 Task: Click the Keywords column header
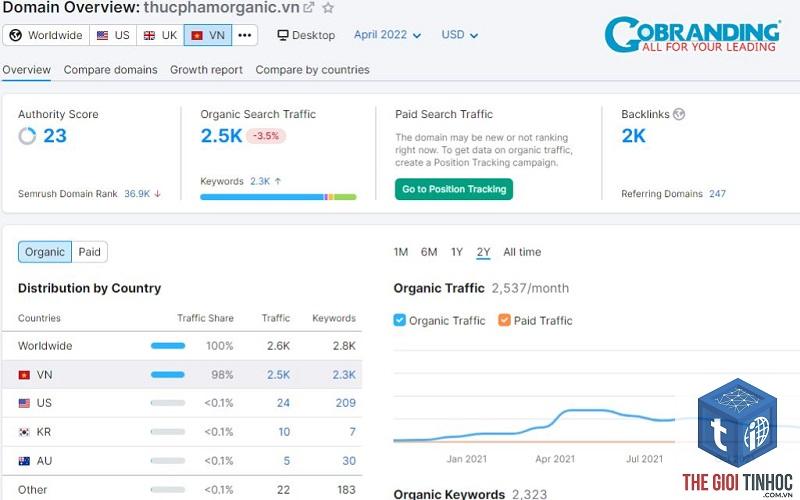click(x=334, y=318)
